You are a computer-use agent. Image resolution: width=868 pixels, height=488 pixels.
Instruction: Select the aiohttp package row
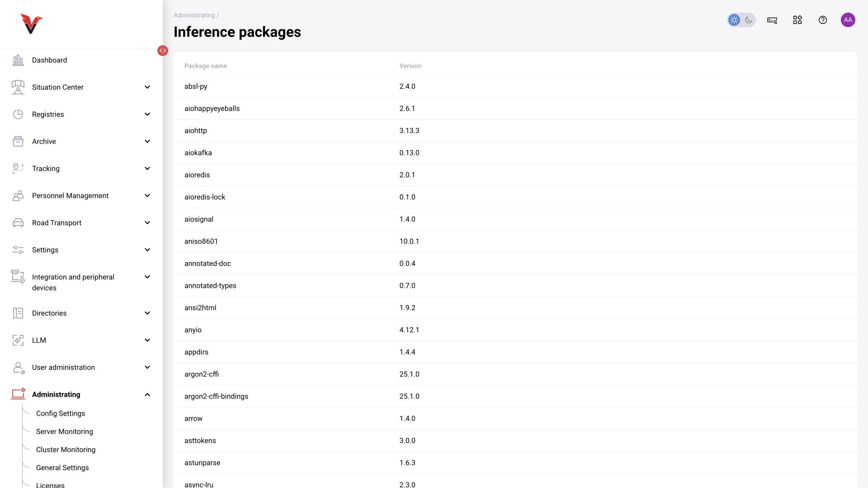click(515, 131)
